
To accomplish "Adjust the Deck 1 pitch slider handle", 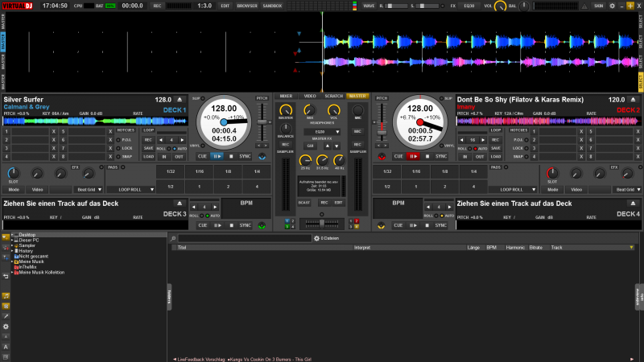I will pos(262,122).
